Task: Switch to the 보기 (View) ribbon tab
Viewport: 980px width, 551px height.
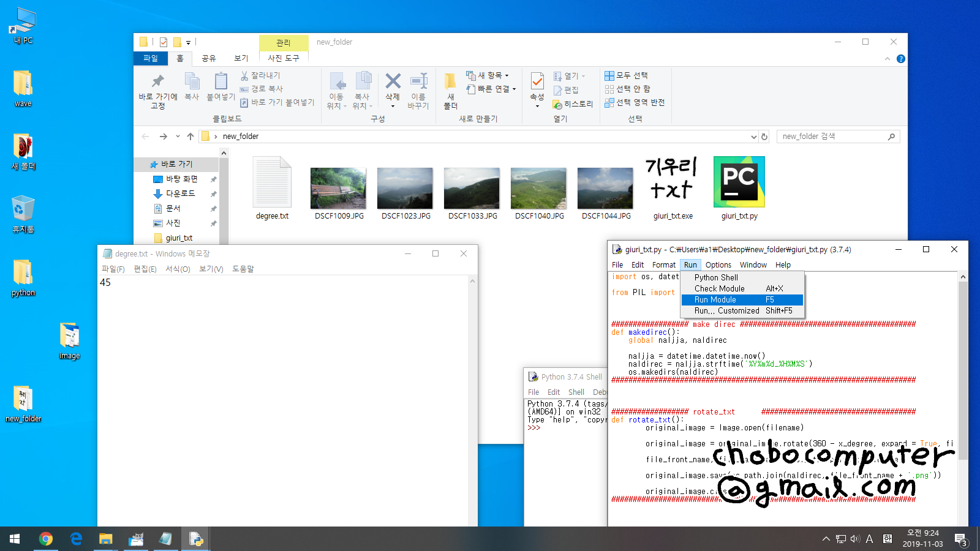Action: [241, 58]
